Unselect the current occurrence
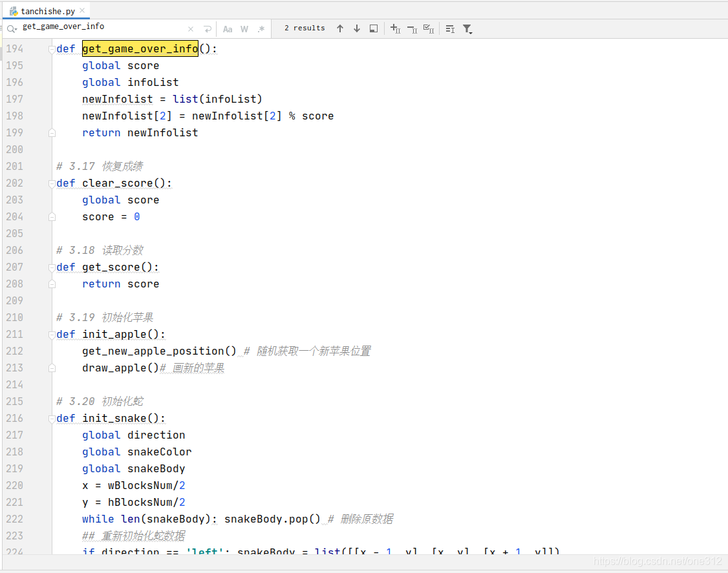Screen dimensions: 728x573 (412, 29)
